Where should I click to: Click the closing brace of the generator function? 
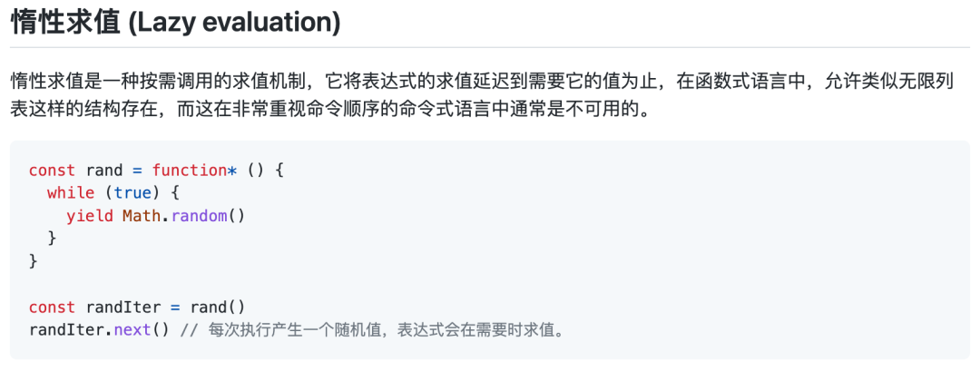pos(34,261)
